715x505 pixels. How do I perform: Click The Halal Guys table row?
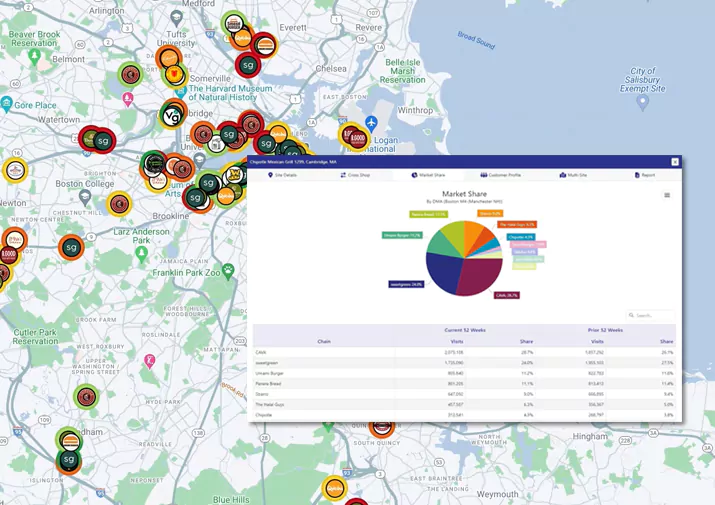(x=464, y=405)
